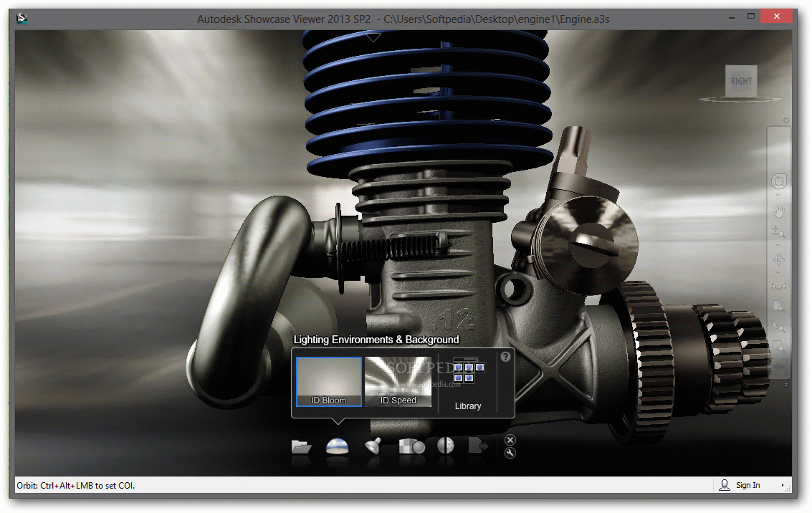Select the Zoom tool with plus/minus magnifier

pyautogui.click(x=779, y=232)
